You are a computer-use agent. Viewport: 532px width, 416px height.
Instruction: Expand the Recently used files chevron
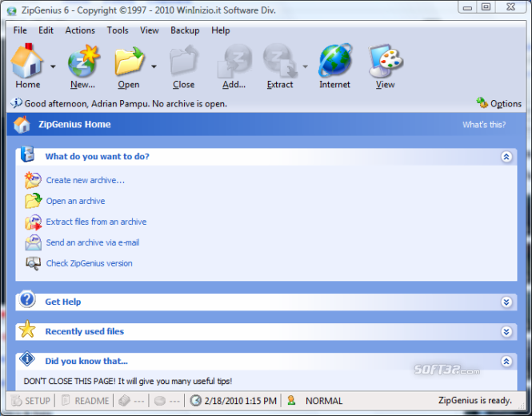(x=506, y=331)
